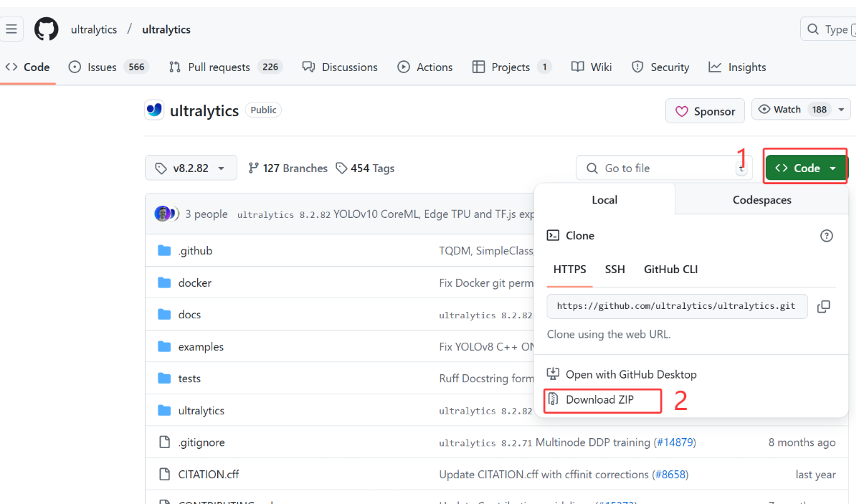Select the SSH clone method

614,270
